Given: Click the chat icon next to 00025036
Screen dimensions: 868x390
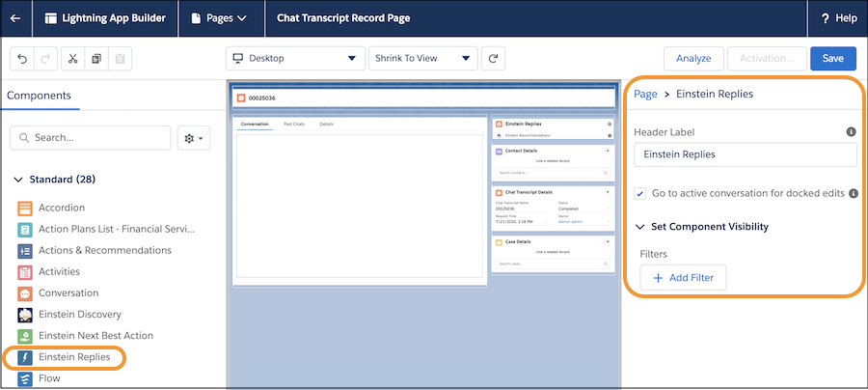Looking at the screenshot, I should pyautogui.click(x=241, y=98).
